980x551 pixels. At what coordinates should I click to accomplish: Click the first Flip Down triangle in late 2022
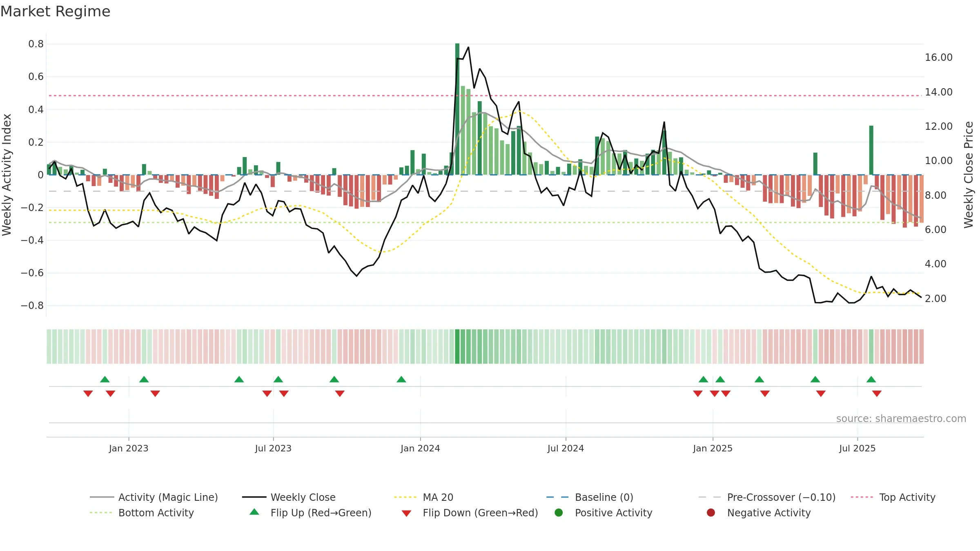(x=88, y=393)
